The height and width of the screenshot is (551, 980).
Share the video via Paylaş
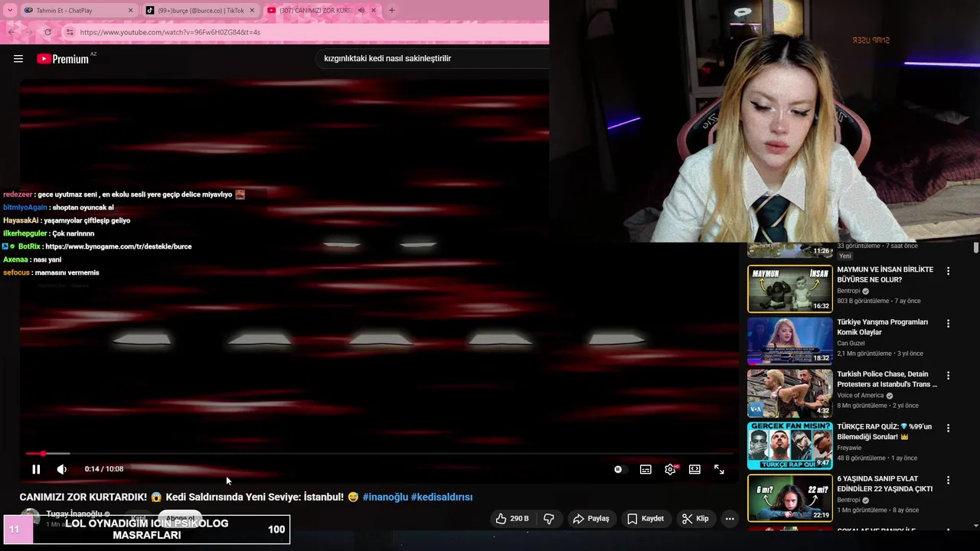591,519
